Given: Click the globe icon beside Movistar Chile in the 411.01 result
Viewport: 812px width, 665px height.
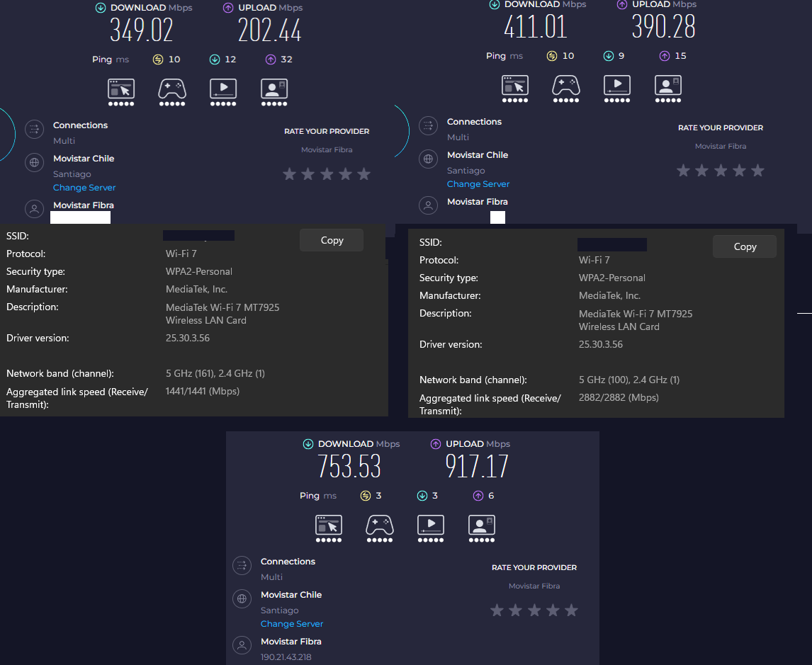Looking at the screenshot, I should [428, 159].
